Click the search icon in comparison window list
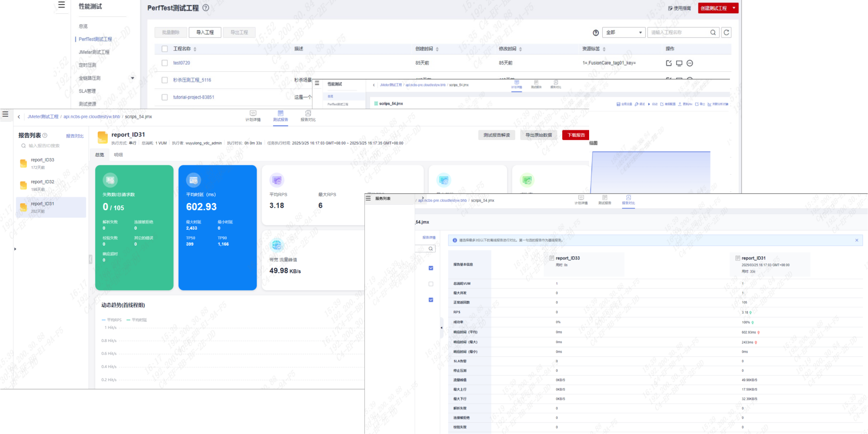The width and height of the screenshot is (868, 434). click(431, 249)
